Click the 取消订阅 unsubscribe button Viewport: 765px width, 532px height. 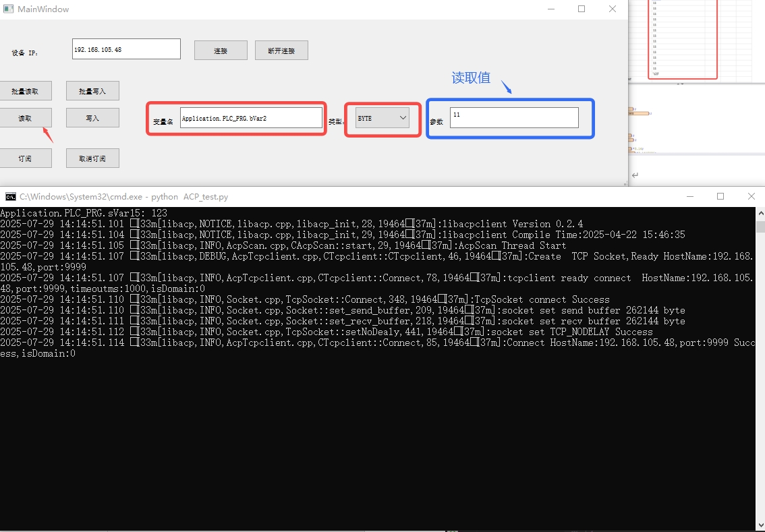point(92,158)
